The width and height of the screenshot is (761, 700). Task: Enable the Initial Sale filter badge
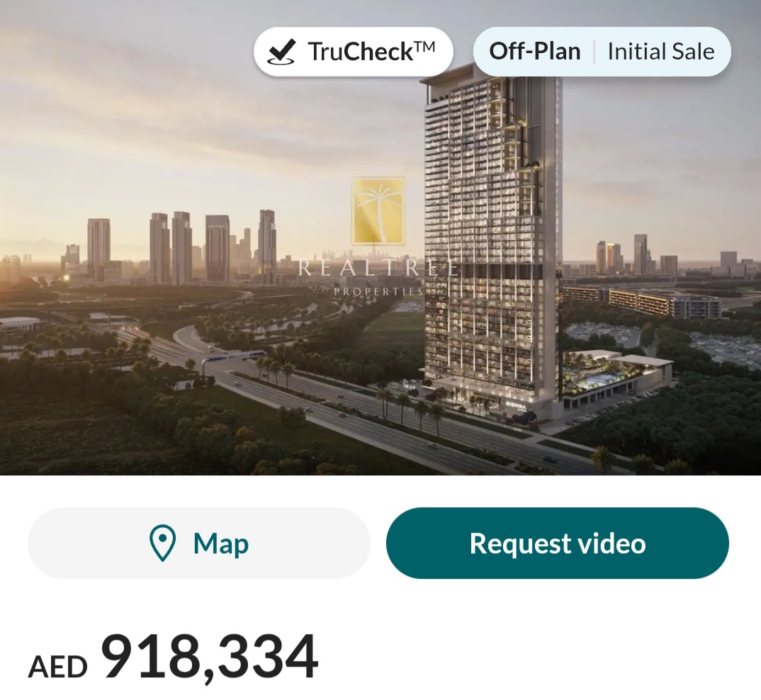tap(660, 50)
